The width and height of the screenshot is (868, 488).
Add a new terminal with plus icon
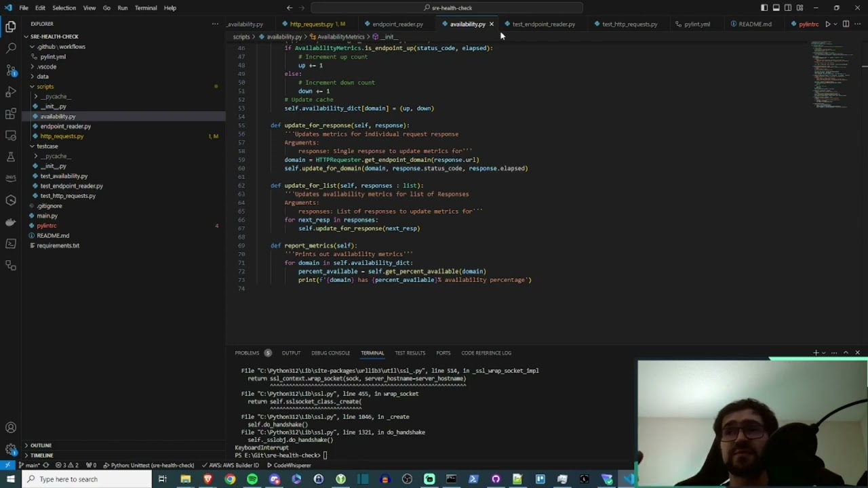click(x=816, y=352)
